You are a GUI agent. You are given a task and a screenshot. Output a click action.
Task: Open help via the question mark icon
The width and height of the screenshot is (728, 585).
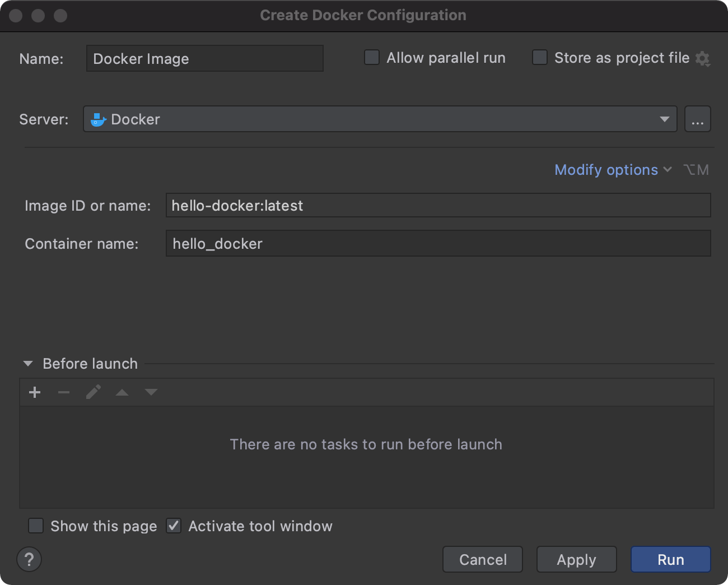[x=29, y=559]
